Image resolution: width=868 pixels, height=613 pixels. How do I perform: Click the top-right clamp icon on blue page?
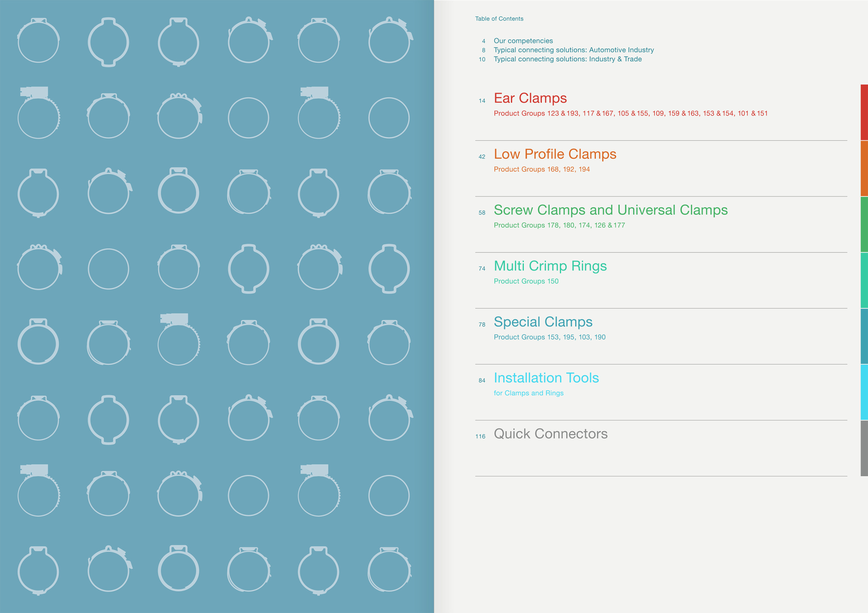pyautogui.click(x=390, y=41)
